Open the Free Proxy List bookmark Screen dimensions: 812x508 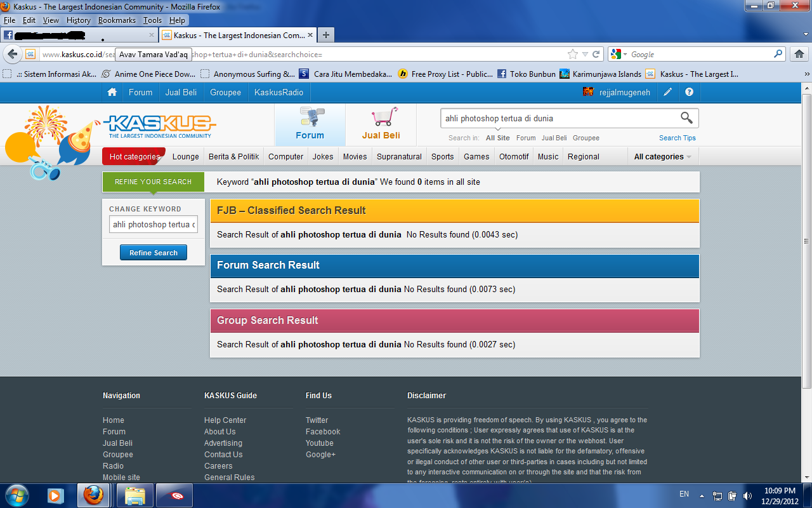(x=445, y=74)
